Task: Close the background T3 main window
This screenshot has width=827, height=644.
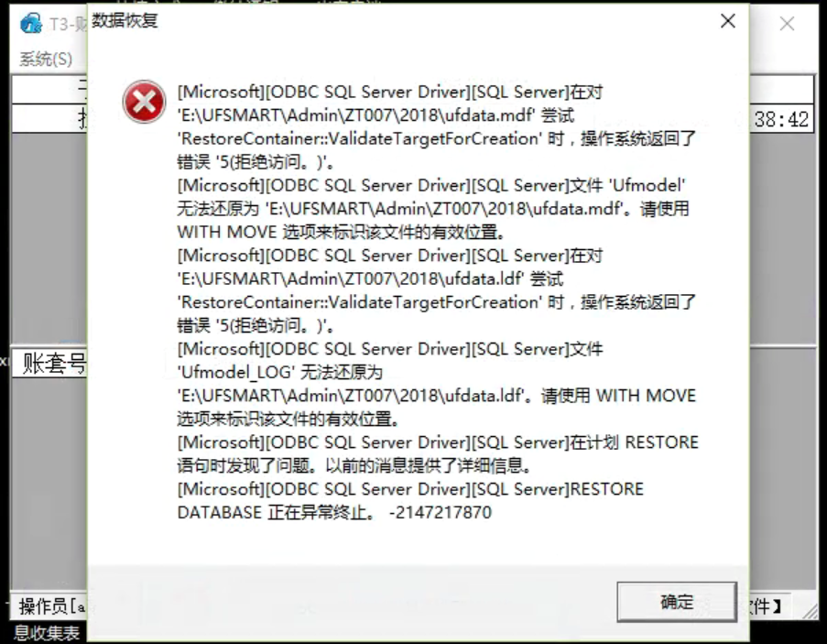Action: 787,24
